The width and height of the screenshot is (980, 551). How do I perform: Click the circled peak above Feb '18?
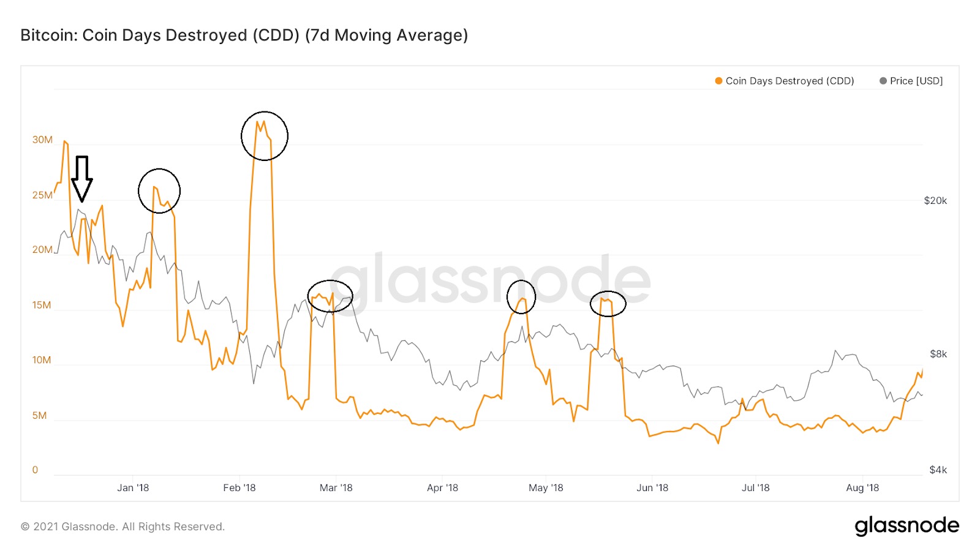click(x=265, y=136)
